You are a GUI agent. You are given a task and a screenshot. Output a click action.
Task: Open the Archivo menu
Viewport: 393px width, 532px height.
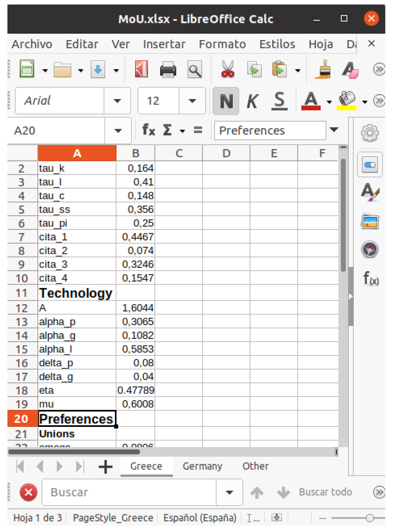32,44
